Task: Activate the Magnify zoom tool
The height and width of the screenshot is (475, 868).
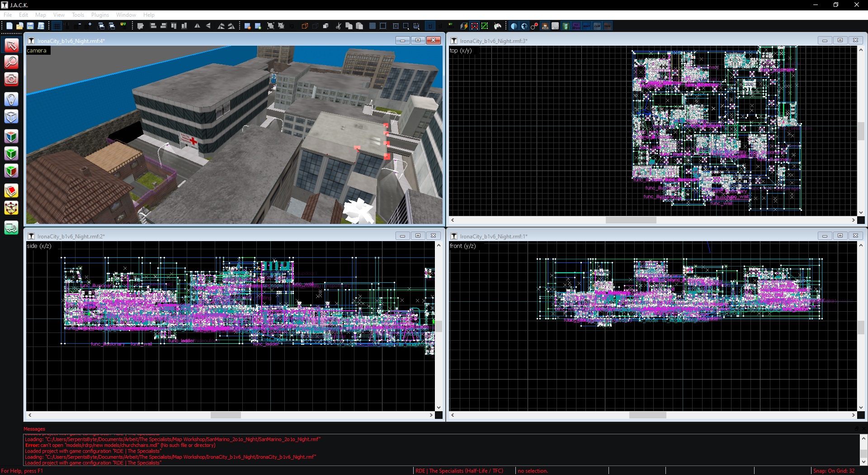Action: point(11,62)
